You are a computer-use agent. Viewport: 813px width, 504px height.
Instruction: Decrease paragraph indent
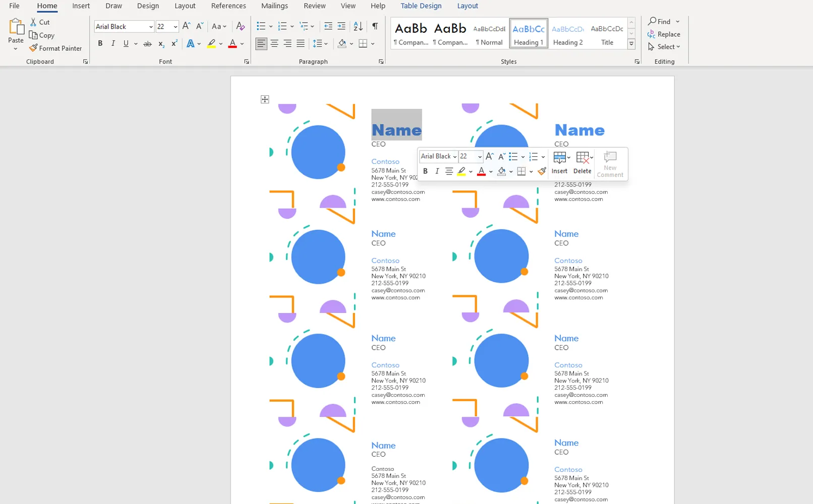point(328,26)
